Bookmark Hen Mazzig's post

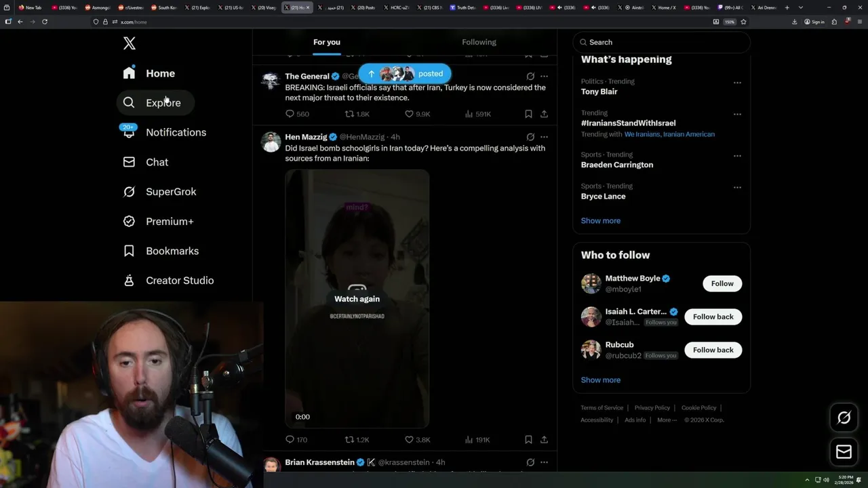(528, 439)
